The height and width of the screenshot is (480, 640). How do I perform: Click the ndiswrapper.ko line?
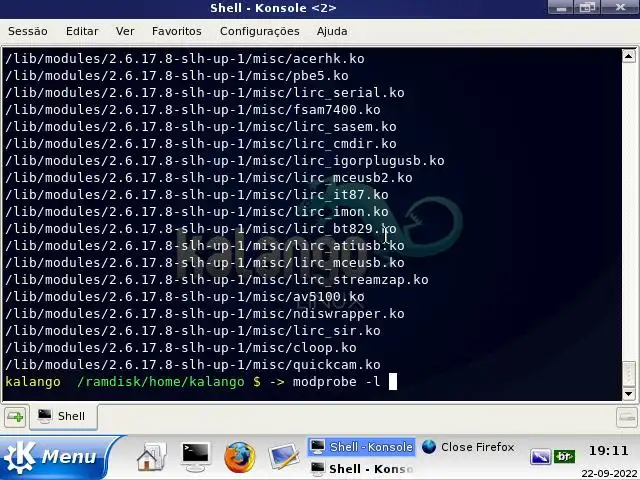click(x=204, y=314)
